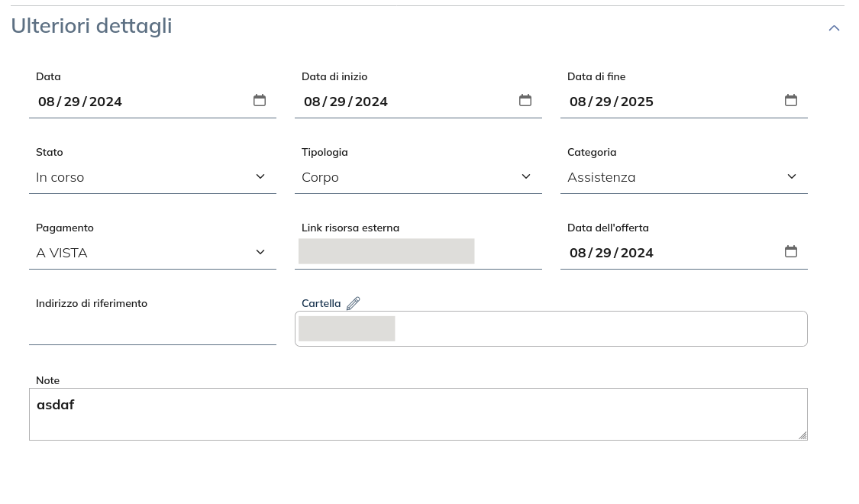Open the calendar picker for Data dell'offerta
Screen dimensions: 859x504
[x=791, y=251]
